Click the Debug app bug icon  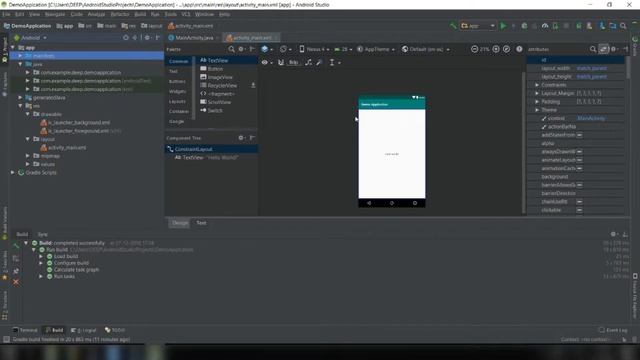pos(524,26)
